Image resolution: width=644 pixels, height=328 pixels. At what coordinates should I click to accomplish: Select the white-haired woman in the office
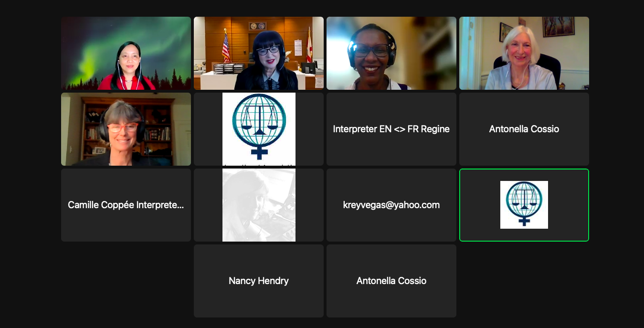[x=524, y=53]
